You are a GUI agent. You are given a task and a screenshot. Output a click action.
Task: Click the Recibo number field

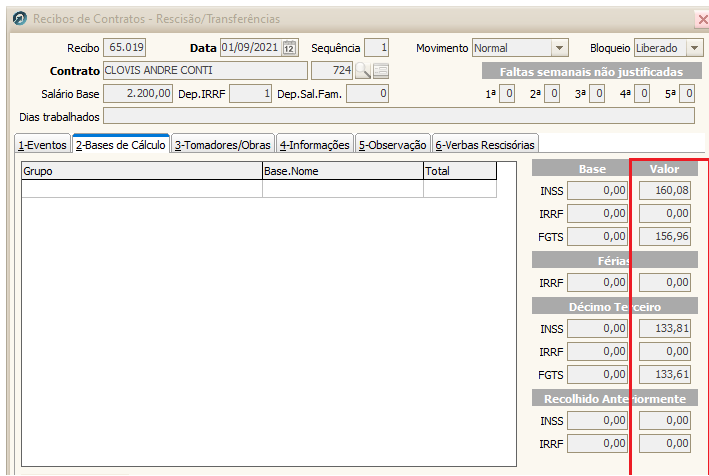(124, 48)
